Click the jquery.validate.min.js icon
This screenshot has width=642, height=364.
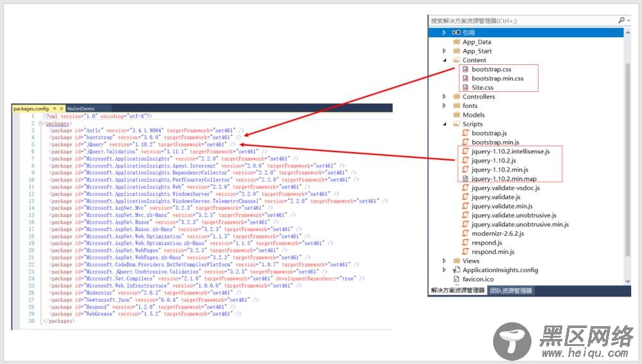(x=465, y=206)
